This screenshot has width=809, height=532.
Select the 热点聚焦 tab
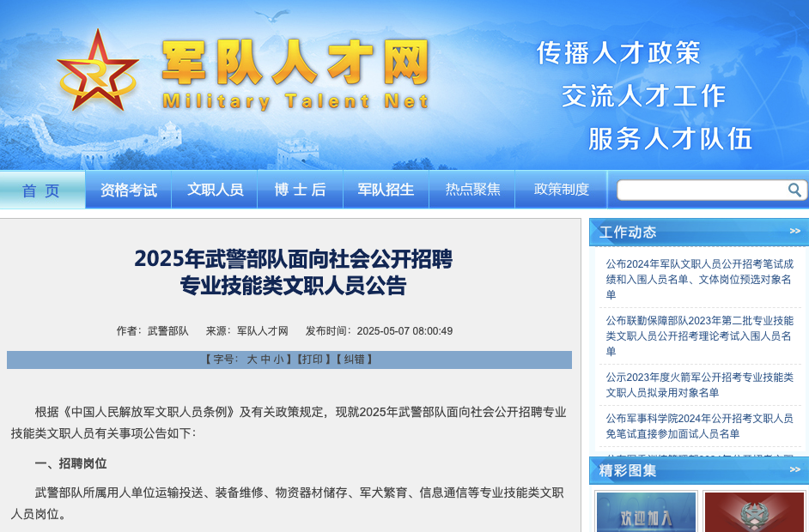471,190
